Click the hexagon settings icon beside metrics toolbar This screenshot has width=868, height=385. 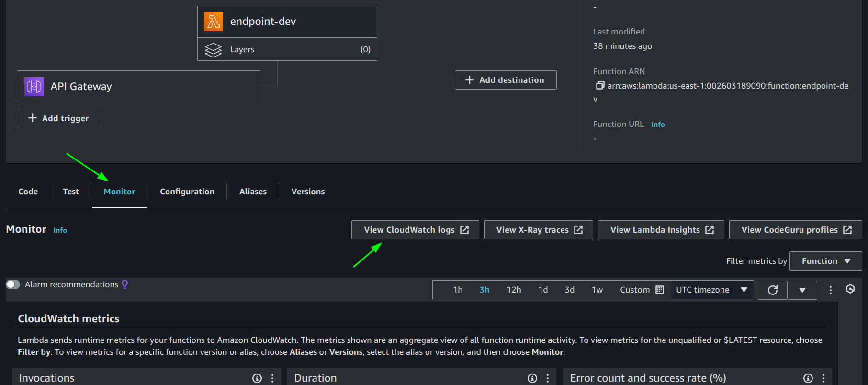click(x=850, y=289)
